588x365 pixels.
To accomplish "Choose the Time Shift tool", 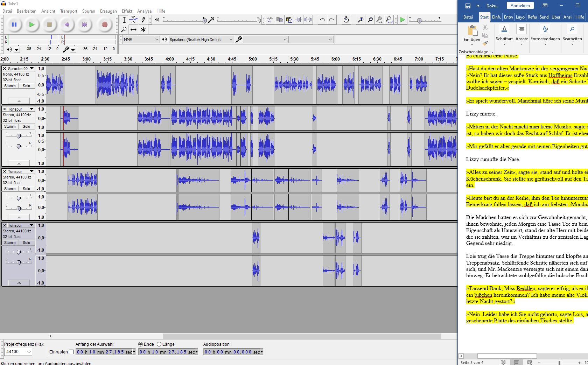I will pyautogui.click(x=133, y=30).
